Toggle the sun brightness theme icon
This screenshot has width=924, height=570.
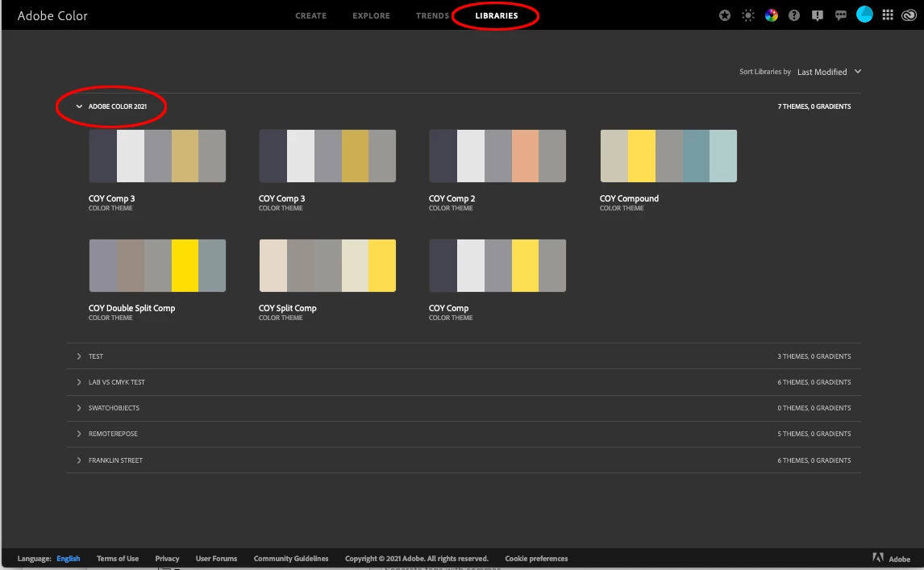[747, 16]
